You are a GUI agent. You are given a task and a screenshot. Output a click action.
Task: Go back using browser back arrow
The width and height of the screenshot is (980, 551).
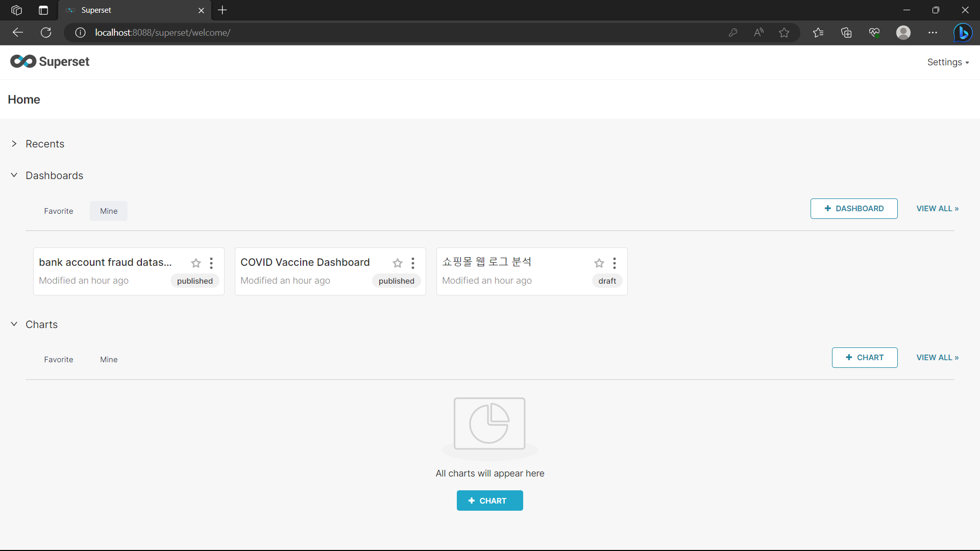point(18,33)
